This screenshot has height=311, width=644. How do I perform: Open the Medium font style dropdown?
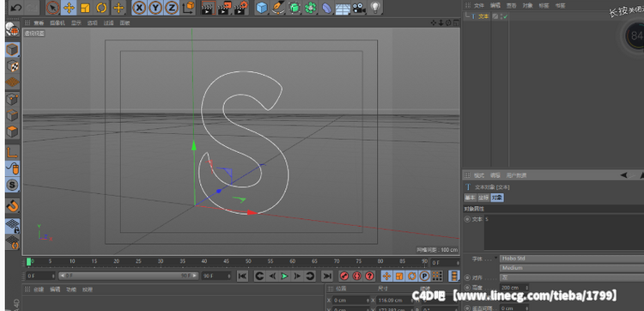572,268
